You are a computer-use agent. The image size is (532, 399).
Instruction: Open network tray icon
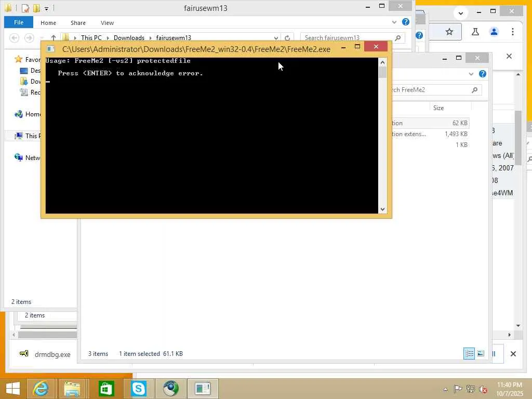pyautogui.click(x=471, y=389)
